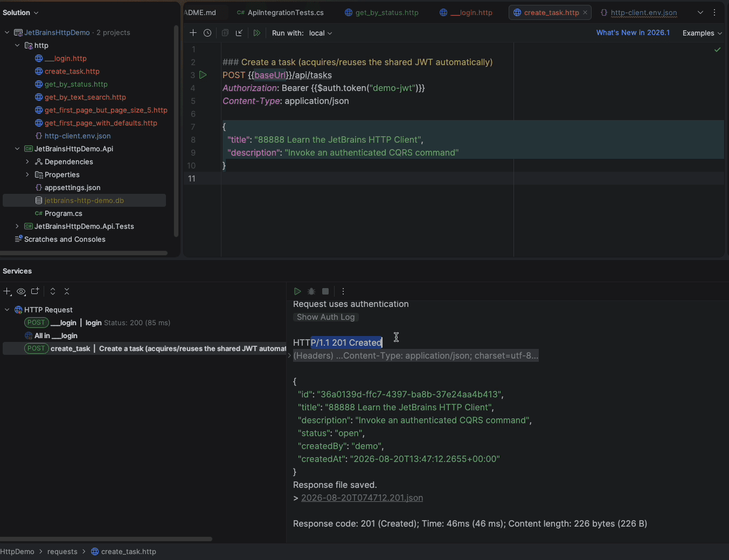The image size is (729, 560).
Task: Switch to ApiIntegrationTests.cs tab
Action: (281, 12)
